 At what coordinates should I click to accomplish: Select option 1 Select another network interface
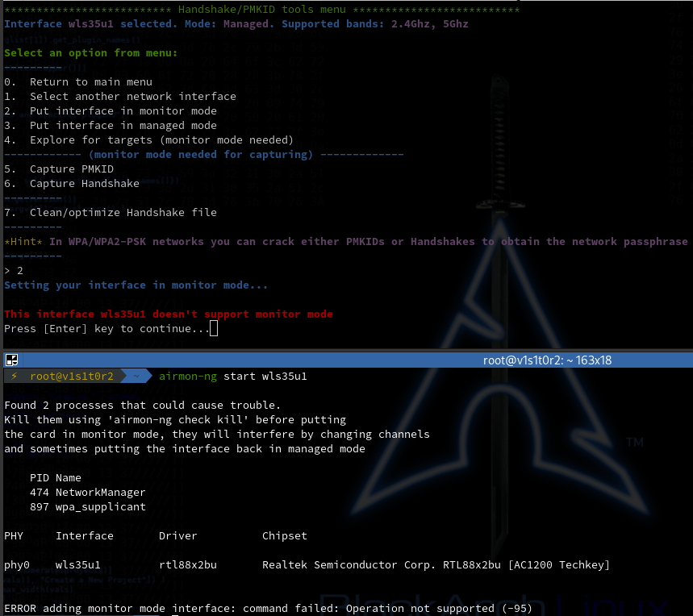[x=105, y=96]
